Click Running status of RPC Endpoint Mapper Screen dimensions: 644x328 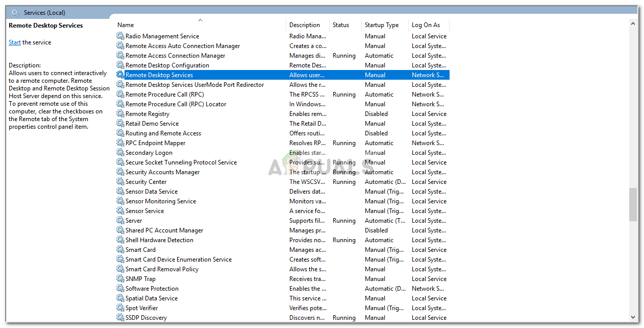(344, 143)
